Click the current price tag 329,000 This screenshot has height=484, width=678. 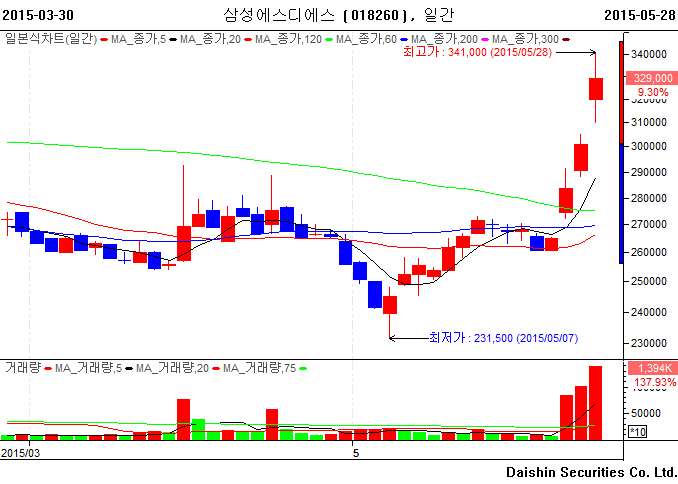652,78
